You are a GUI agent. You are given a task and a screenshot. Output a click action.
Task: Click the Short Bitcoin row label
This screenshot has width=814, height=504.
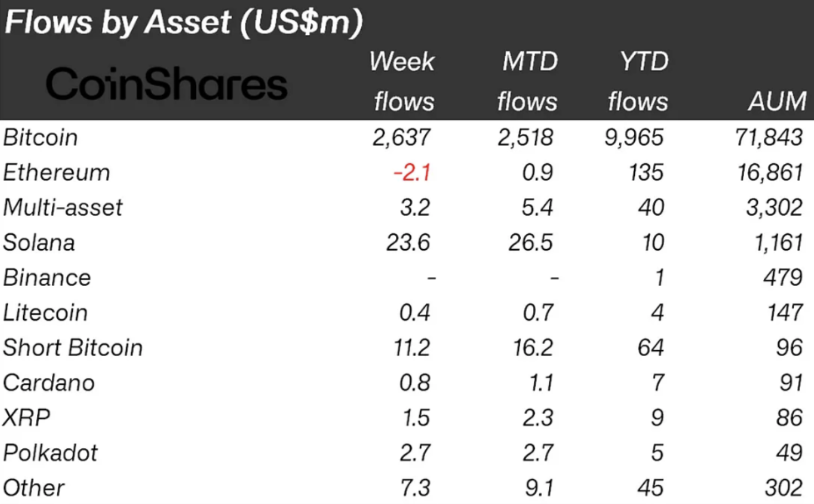coord(73,348)
